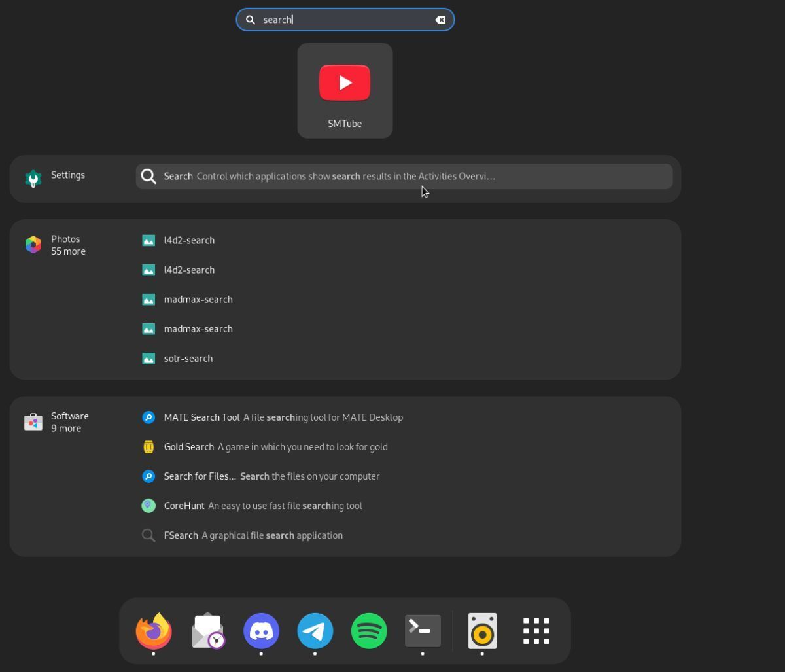Open the sotr-search photo result
Screen dimensions: 785x672
click(x=188, y=359)
